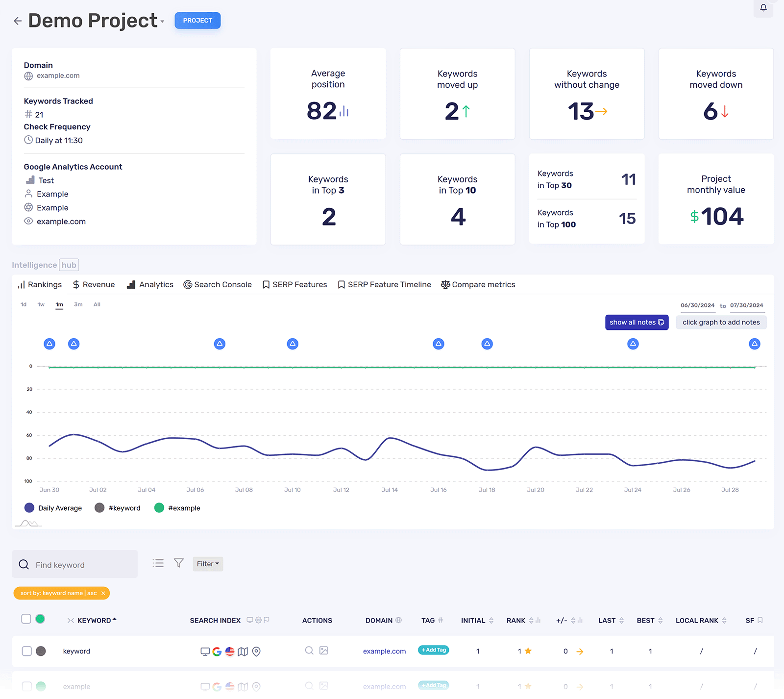Go back using the left arrow icon
The image size is (784, 699).
(x=18, y=21)
